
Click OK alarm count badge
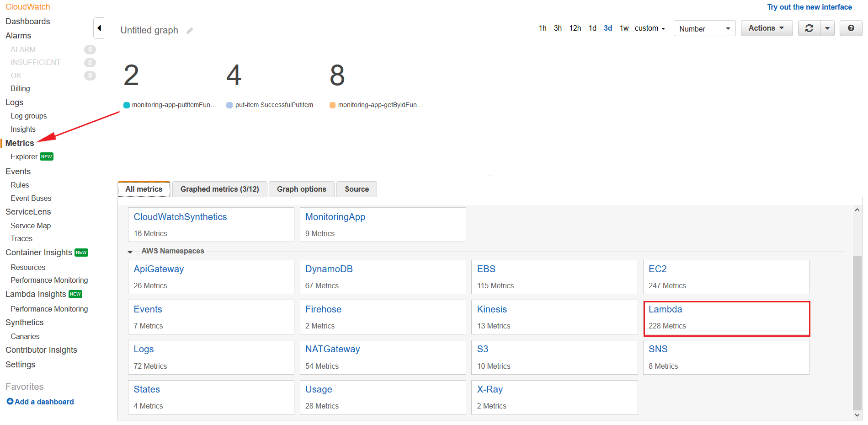(90, 75)
